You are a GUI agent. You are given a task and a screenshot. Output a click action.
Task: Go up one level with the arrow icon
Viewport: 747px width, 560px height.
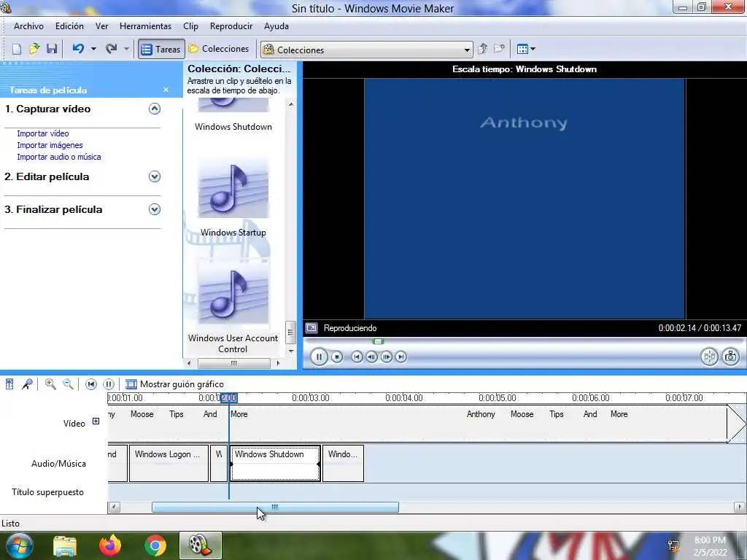tap(483, 49)
